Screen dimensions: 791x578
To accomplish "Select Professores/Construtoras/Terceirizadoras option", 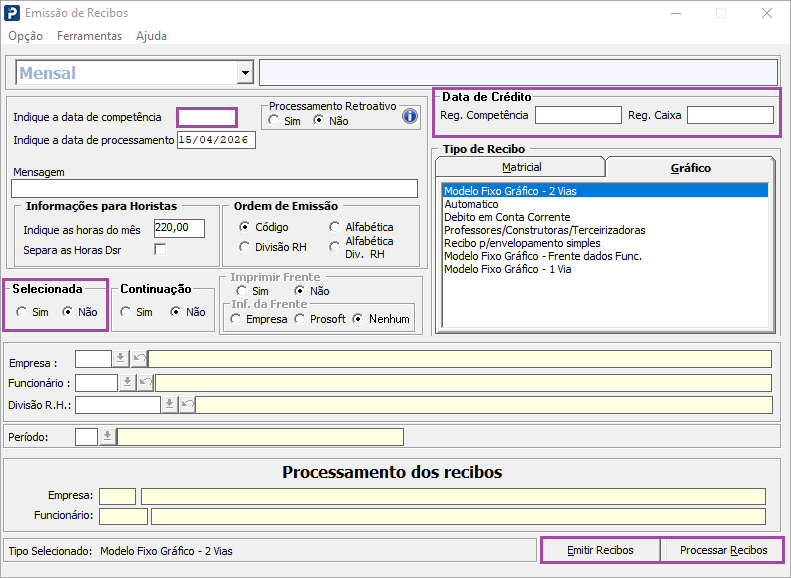I will [605, 230].
